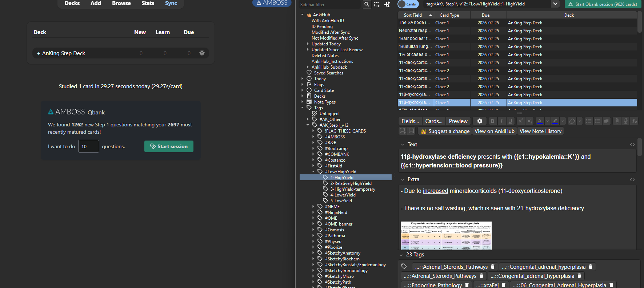Click the sidebar search magnifier icon
This screenshot has height=288, width=644.
367,4
